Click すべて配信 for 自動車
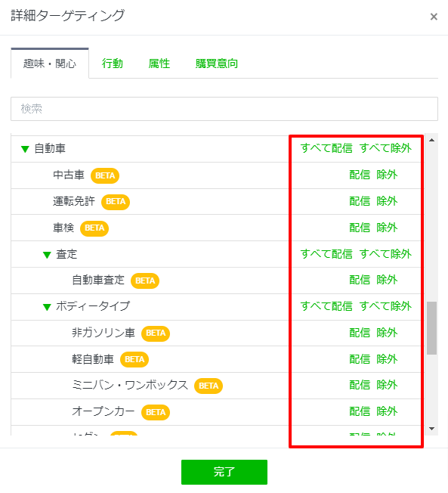448x493 pixels. coord(326,148)
